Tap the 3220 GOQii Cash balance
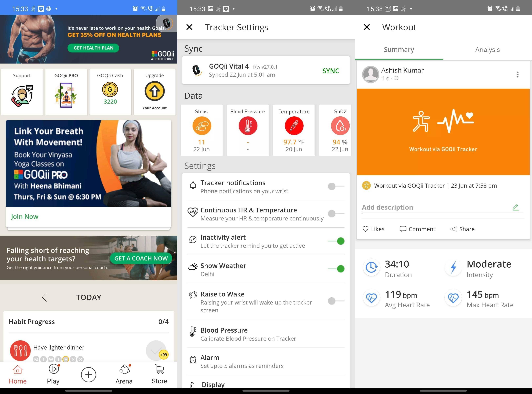Image resolution: width=532 pixels, height=394 pixels. pos(110,102)
